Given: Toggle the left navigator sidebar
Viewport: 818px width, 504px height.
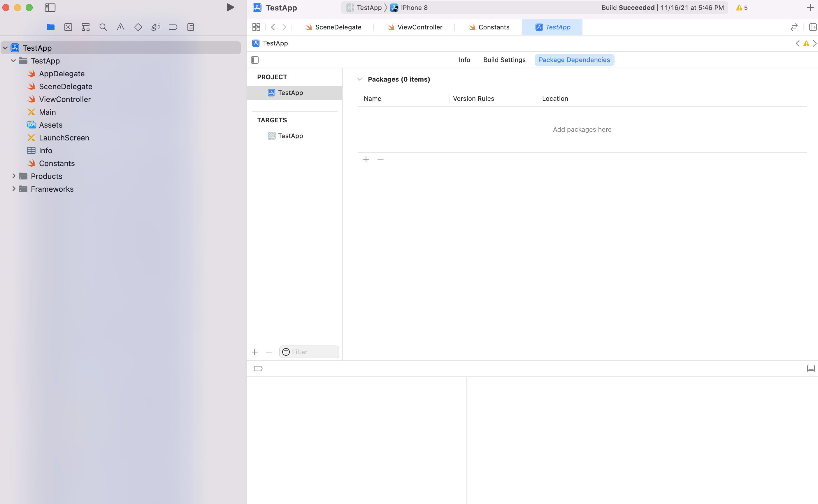Looking at the screenshot, I should coord(50,7).
